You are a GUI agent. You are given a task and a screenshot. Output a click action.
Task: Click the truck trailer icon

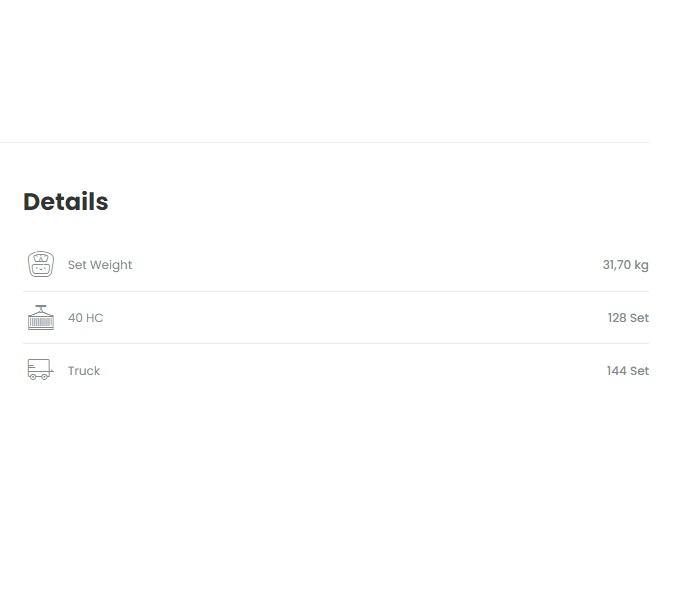coord(40,370)
